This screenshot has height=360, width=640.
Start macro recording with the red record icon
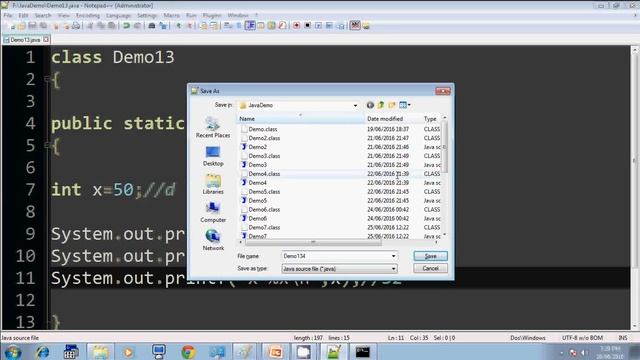pos(296,26)
